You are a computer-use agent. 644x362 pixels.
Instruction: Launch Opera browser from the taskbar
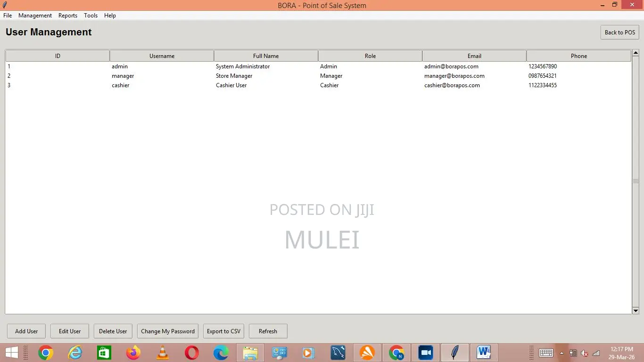(x=192, y=353)
